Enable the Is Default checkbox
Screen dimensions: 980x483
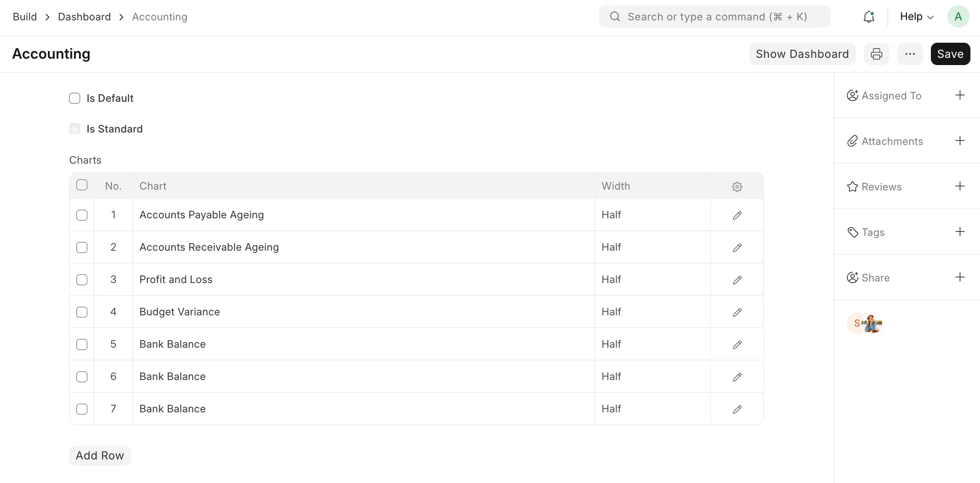(x=75, y=98)
